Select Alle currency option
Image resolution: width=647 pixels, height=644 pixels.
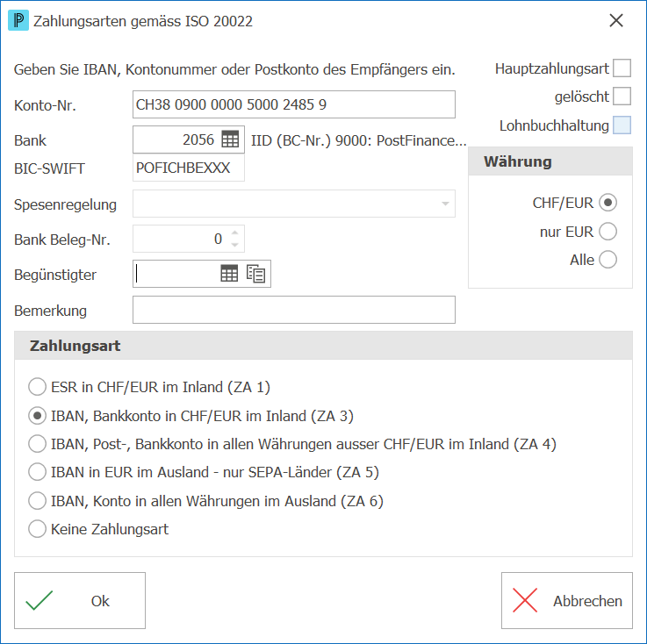click(x=607, y=260)
